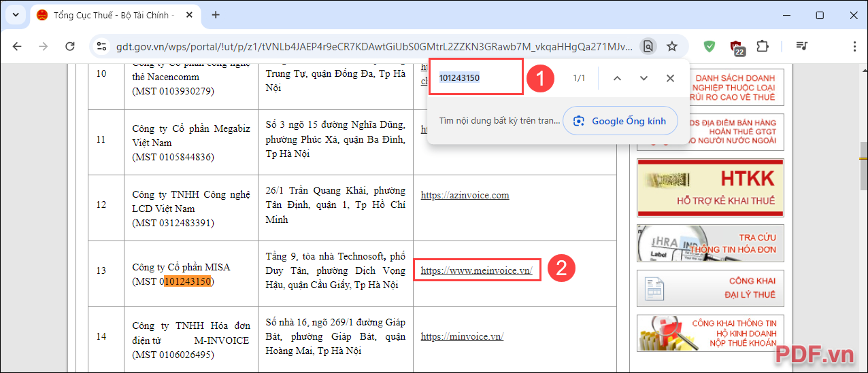Reload the current page

click(x=70, y=46)
